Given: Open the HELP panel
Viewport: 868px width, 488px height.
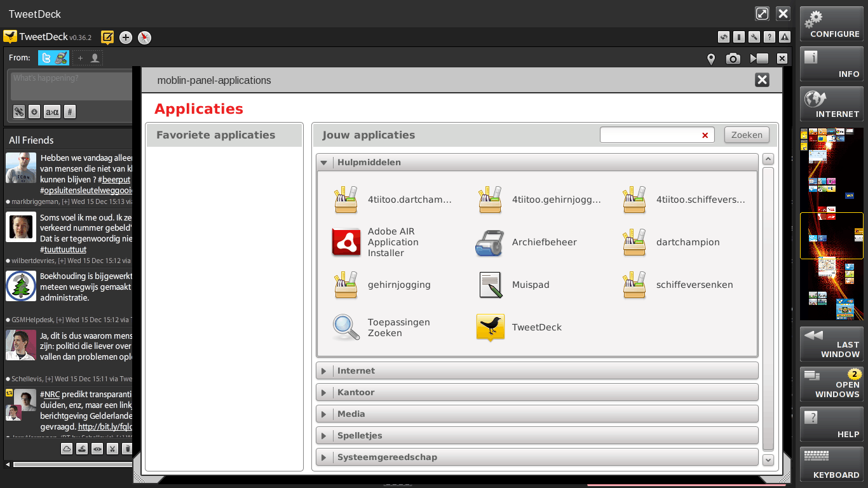Looking at the screenshot, I should click(x=832, y=424).
